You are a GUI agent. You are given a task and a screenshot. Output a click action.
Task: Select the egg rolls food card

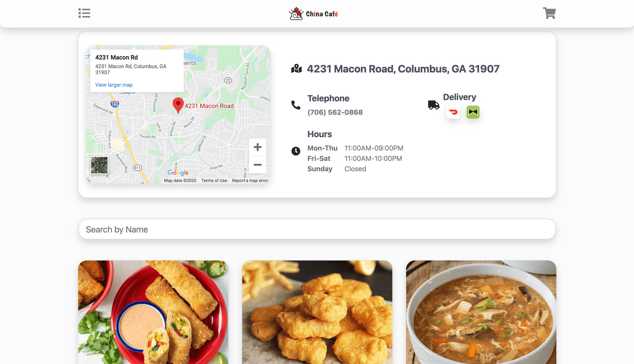[x=153, y=312]
